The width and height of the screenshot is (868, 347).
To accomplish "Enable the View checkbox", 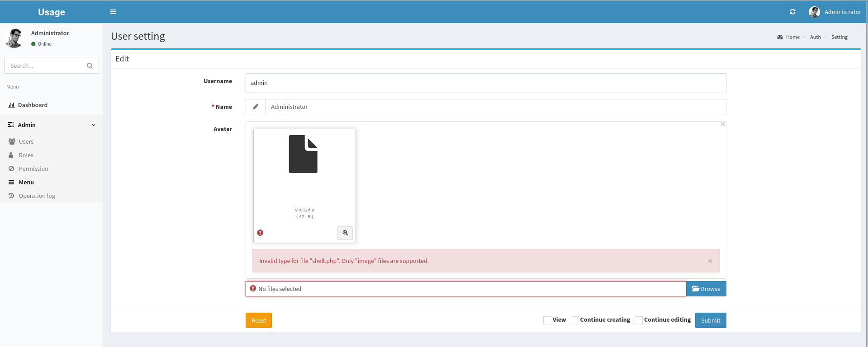I will tap(547, 320).
